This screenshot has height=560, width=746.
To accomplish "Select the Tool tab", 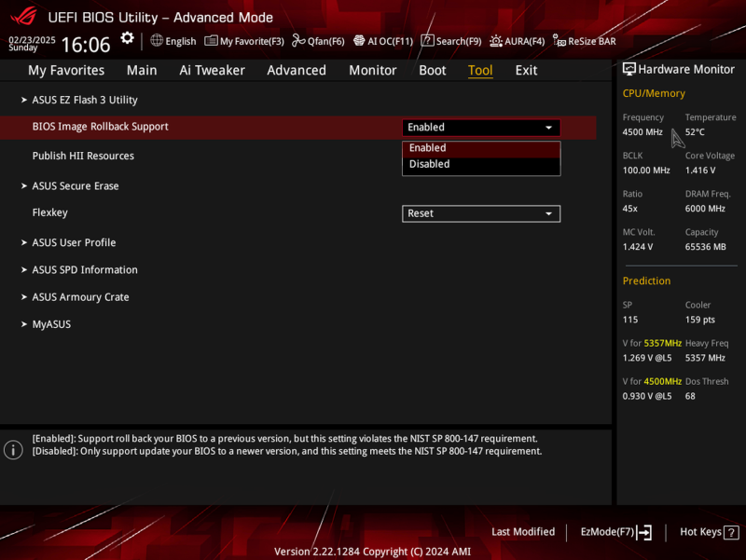I will (x=480, y=71).
